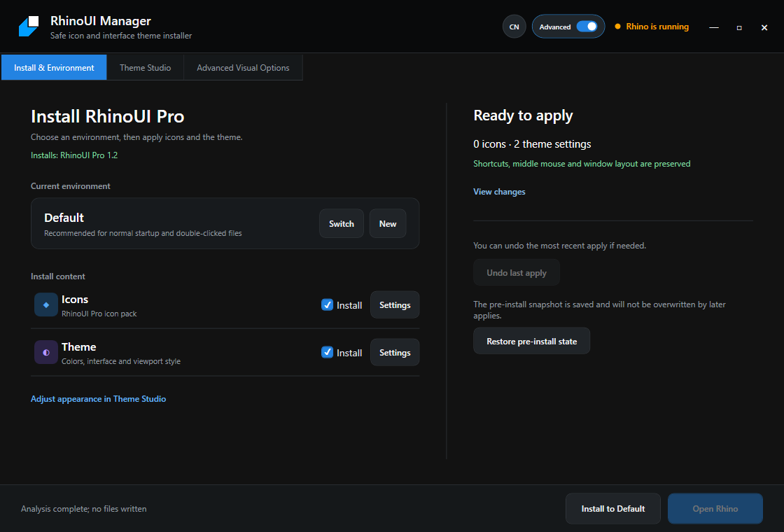Image resolution: width=784 pixels, height=532 pixels.
Task: Click the Undo last apply button
Action: [517, 272]
